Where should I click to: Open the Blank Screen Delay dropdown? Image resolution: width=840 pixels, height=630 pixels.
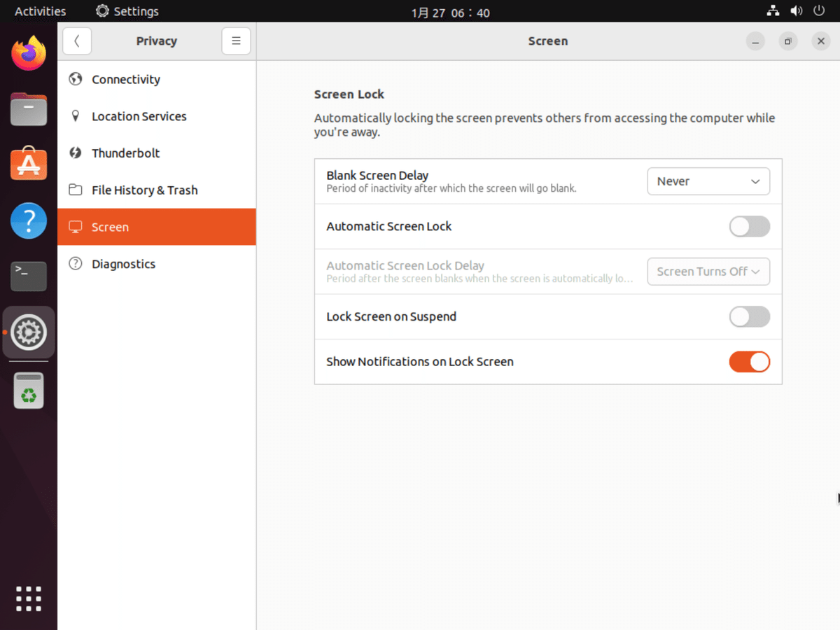[708, 181]
